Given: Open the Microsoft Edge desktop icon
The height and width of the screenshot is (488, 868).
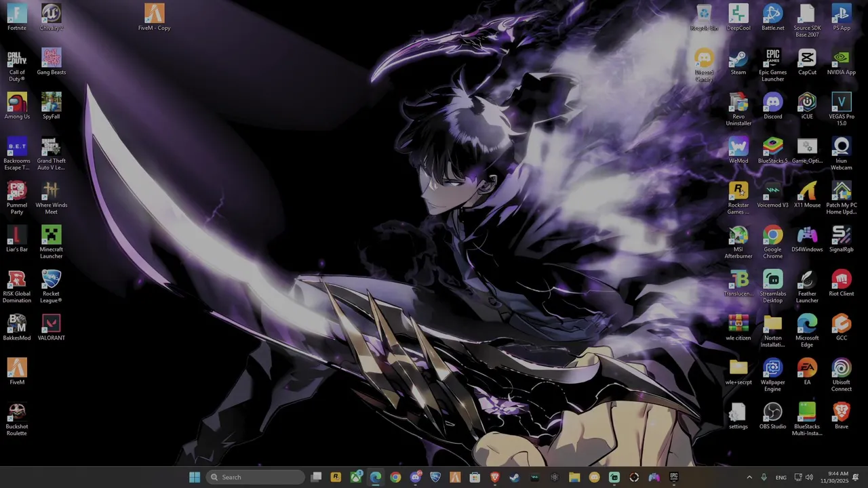Looking at the screenshot, I should click(807, 330).
